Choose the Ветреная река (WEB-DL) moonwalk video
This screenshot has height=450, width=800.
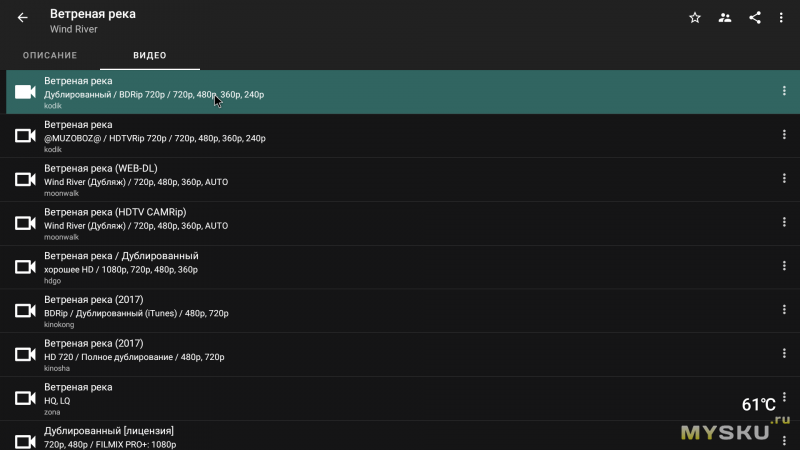(x=300, y=179)
